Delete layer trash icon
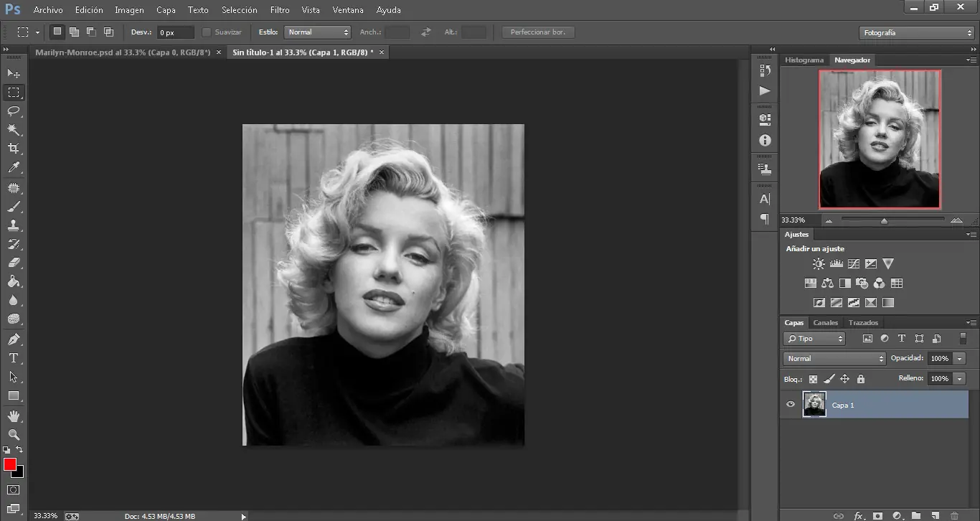Viewport: 980px width, 521px height. pos(954,515)
